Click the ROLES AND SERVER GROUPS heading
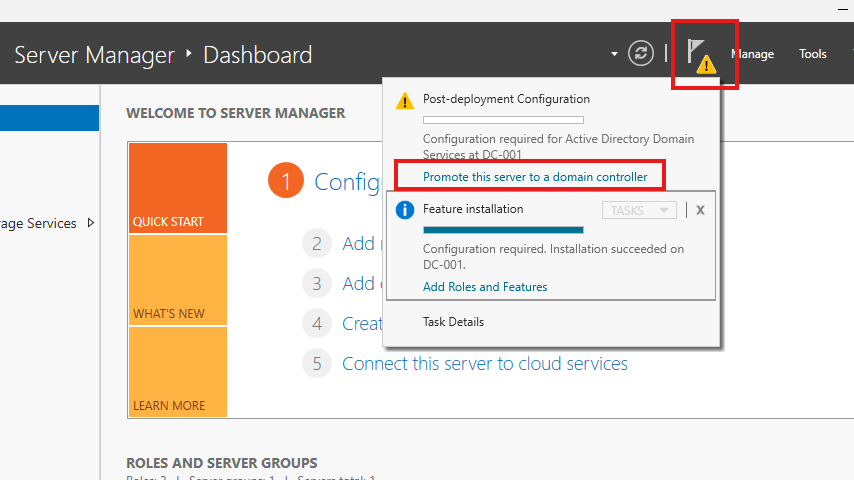The width and height of the screenshot is (854, 480). [x=222, y=463]
